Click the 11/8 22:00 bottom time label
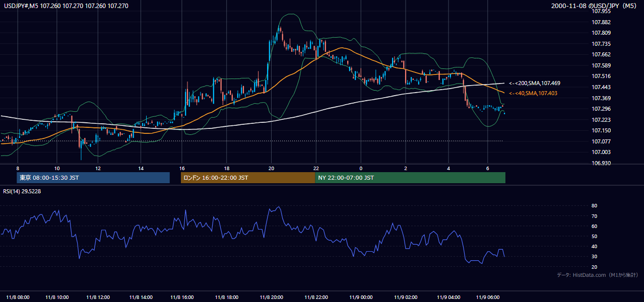Image resolution: width=644 pixels, height=302 pixels. [x=316, y=297]
